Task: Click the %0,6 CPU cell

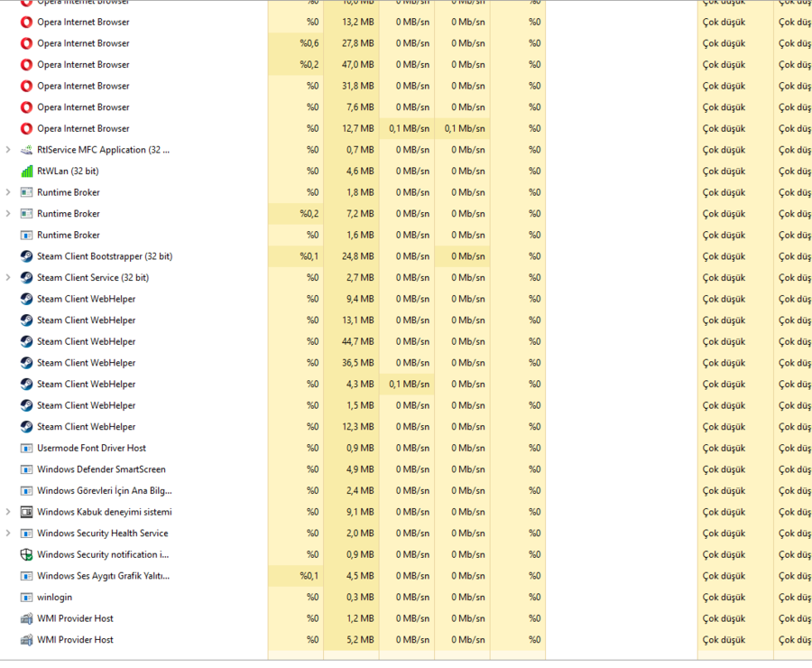Action: point(296,43)
